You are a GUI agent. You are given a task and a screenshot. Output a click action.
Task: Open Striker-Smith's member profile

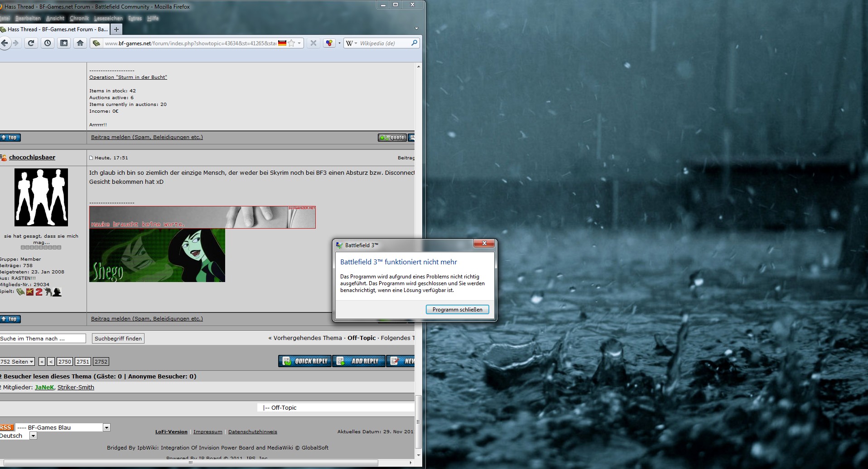pyautogui.click(x=76, y=388)
